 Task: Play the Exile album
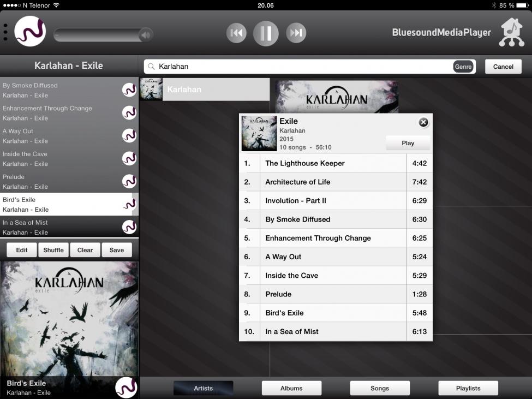click(x=408, y=143)
